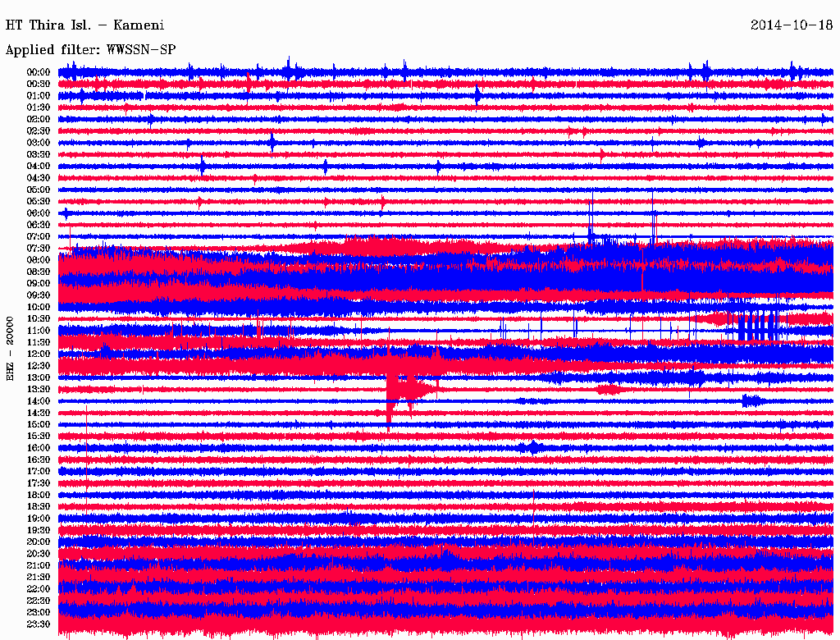Viewport: 840px width, 640px height.
Task: Select the 10:00 time label
Action: point(39,307)
